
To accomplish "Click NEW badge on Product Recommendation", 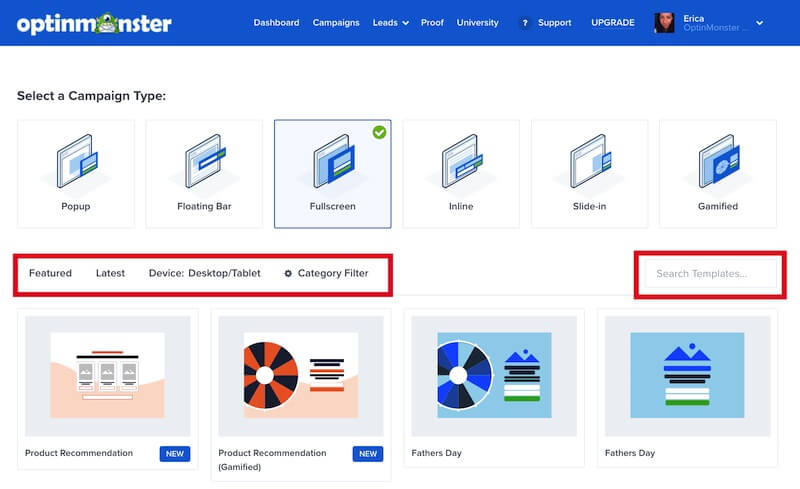I will (x=174, y=454).
